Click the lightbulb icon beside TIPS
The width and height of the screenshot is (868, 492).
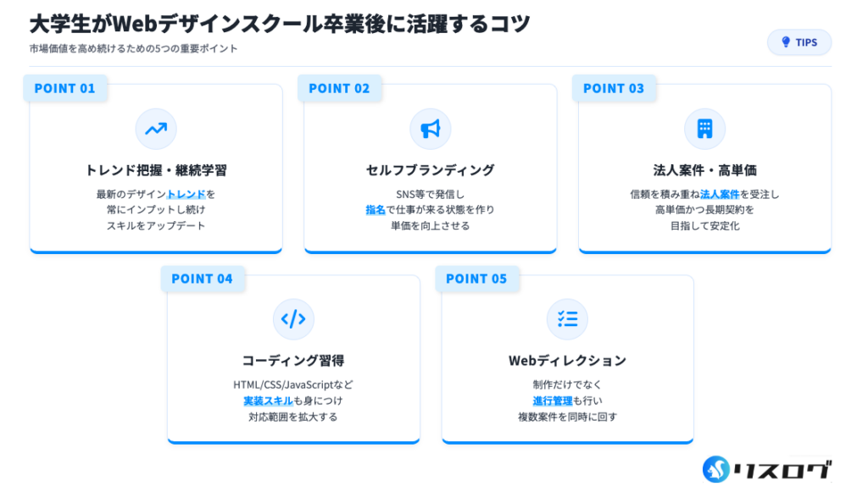point(785,42)
